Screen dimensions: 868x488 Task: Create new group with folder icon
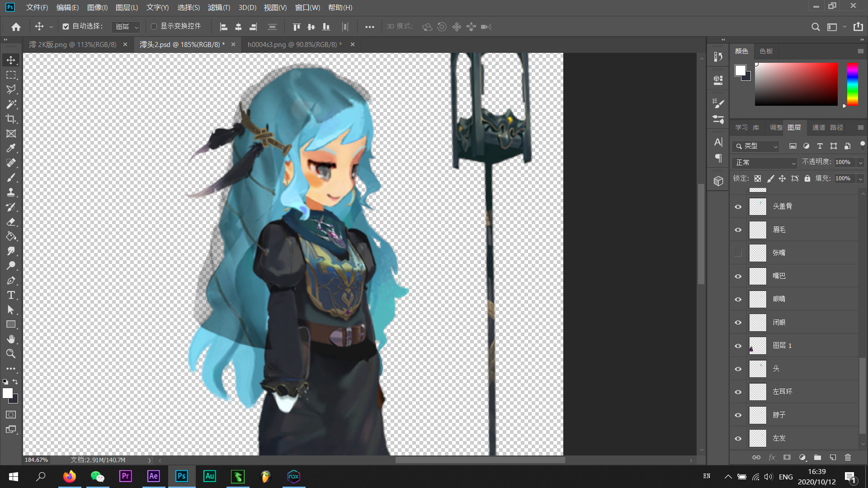817,457
